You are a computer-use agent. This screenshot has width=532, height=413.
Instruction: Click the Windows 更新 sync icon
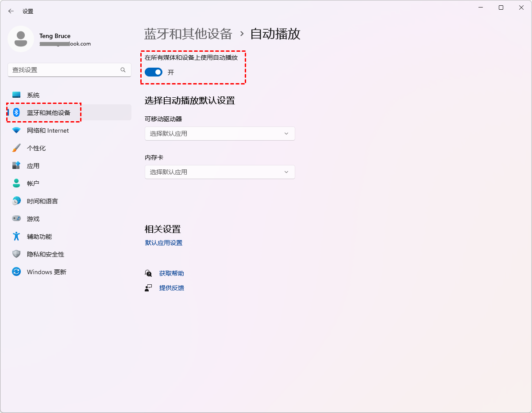point(16,272)
